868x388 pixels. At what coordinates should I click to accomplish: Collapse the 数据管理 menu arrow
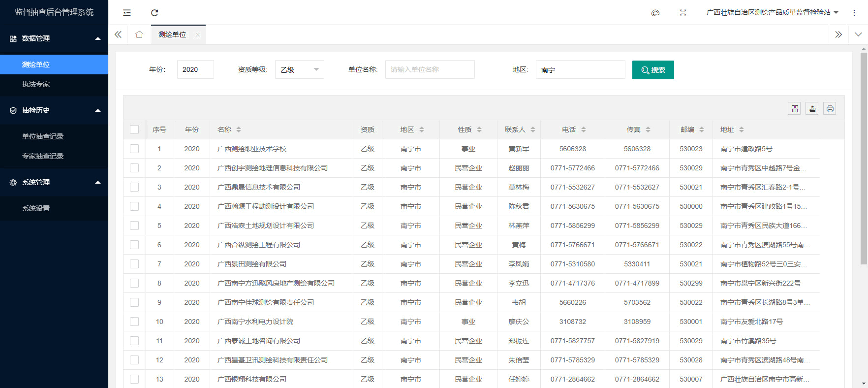98,38
